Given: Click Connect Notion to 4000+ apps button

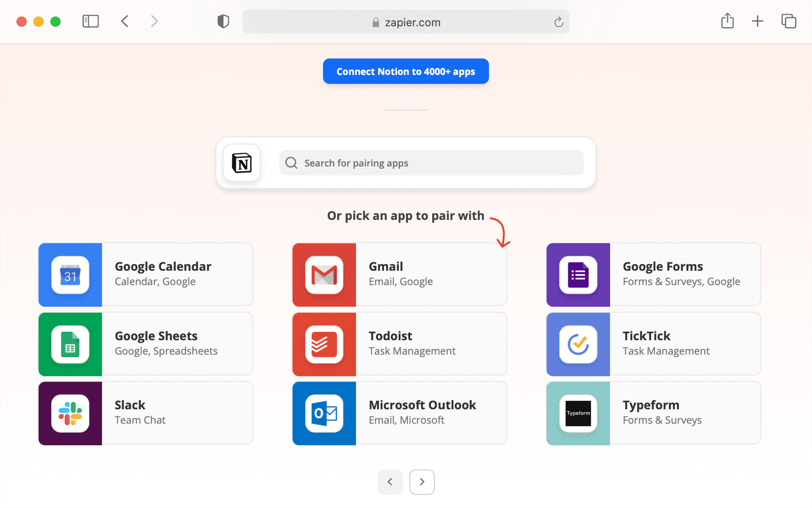Looking at the screenshot, I should 406,71.
